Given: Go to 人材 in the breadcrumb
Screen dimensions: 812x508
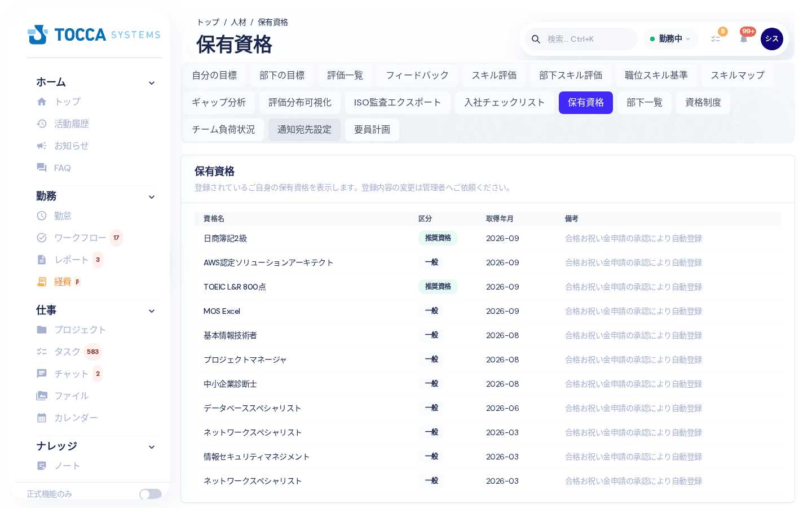Looking at the screenshot, I should 239,22.
